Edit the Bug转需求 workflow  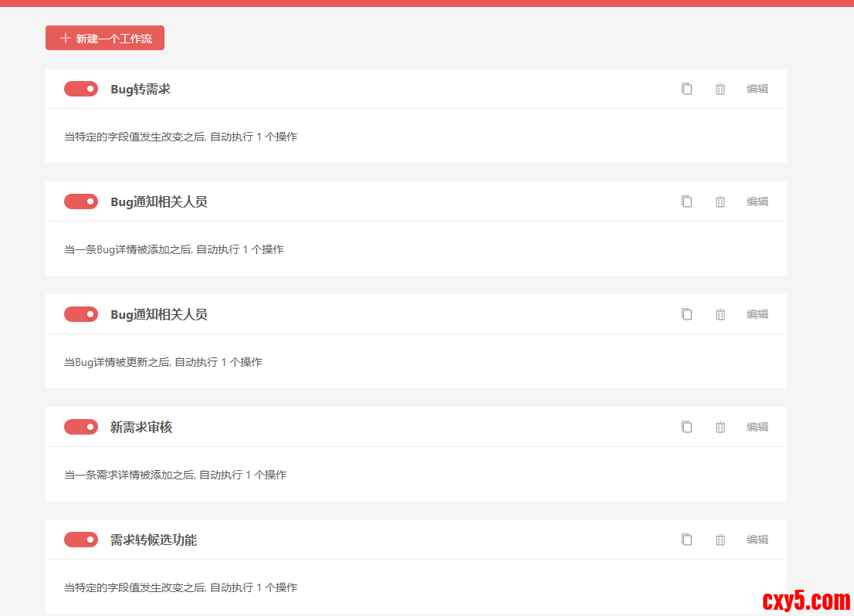pos(757,89)
